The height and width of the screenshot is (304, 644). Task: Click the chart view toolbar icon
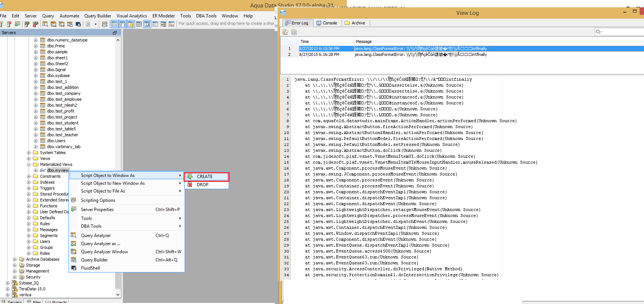[171, 24]
